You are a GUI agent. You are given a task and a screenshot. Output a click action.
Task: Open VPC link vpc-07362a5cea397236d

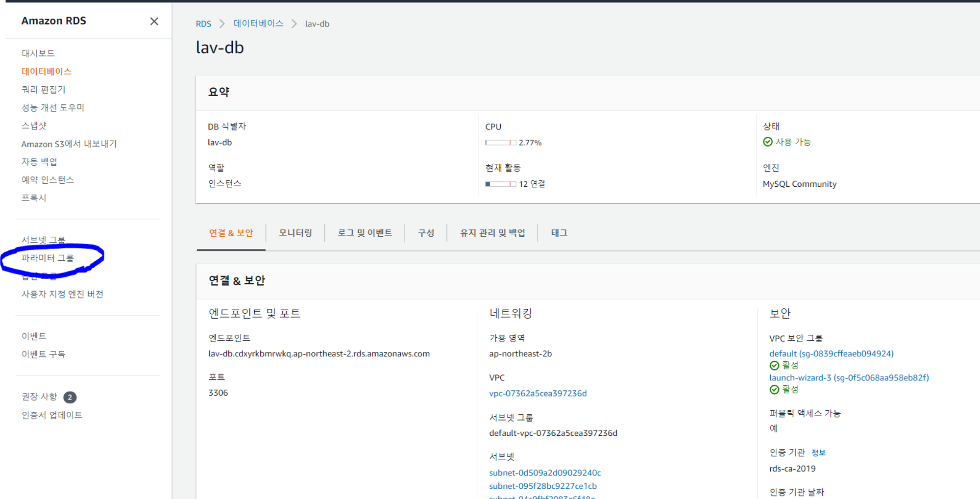538,393
